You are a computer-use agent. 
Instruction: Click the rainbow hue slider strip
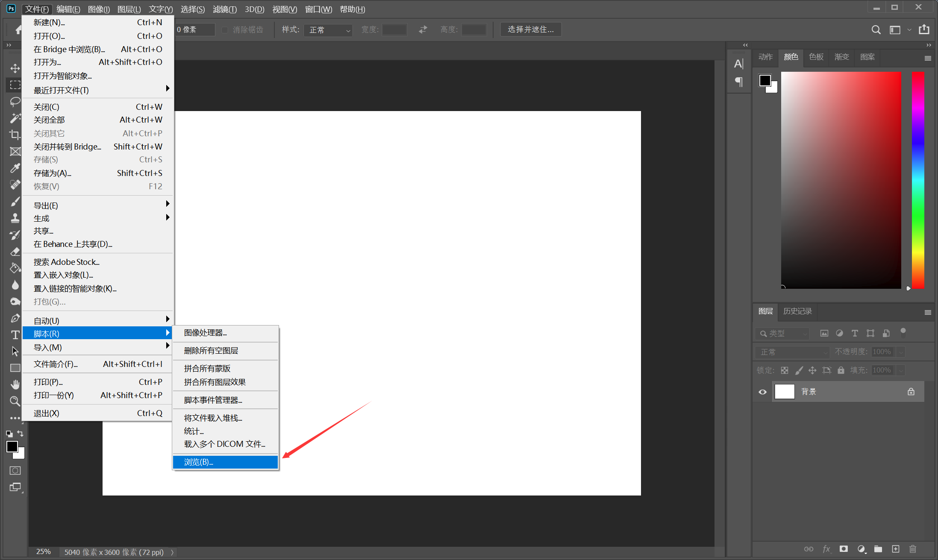point(917,179)
